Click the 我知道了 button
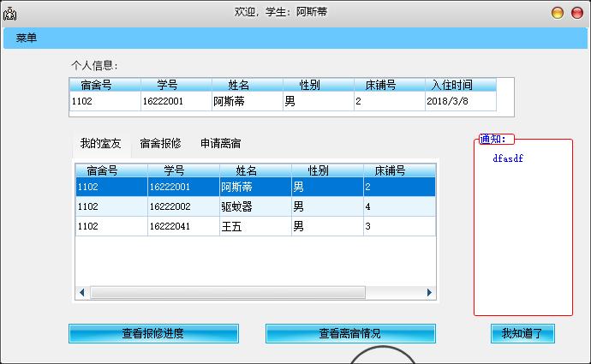The image size is (591, 364). [522, 333]
